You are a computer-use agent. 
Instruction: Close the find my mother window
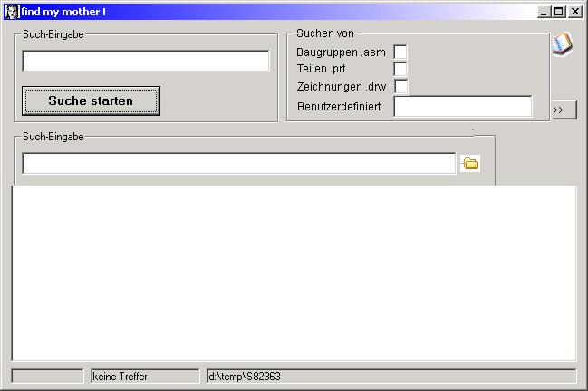pos(575,12)
